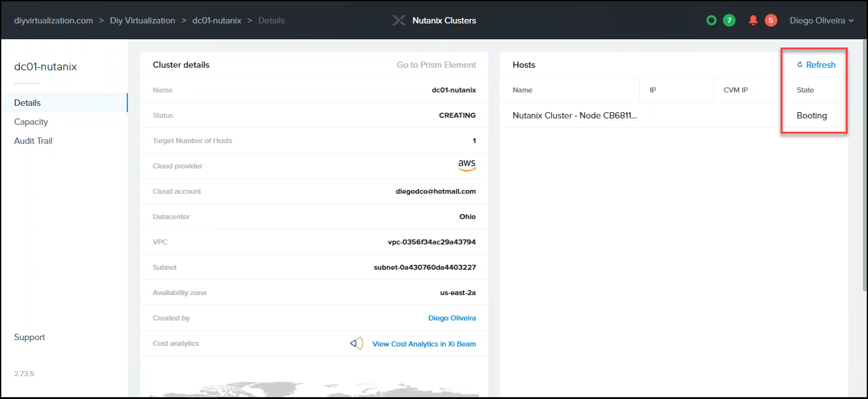This screenshot has width=868, height=399.
Task: Open the green status circle indicator
Action: pyautogui.click(x=711, y=20)
